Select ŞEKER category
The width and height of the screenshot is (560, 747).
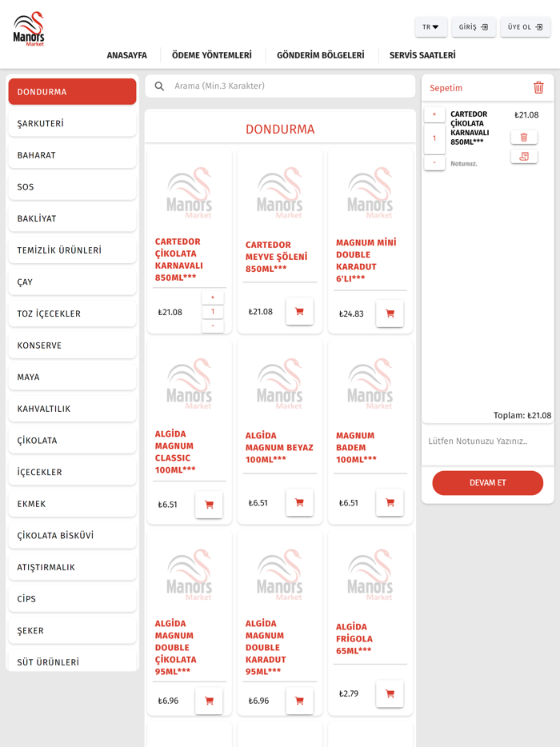pos(73,630)
